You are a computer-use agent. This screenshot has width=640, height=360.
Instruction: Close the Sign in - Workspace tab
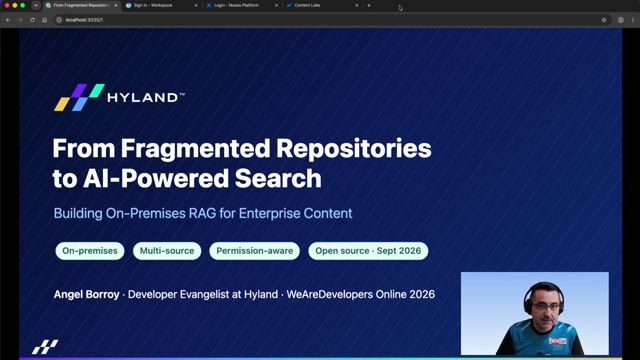click(x=196, y=5)
